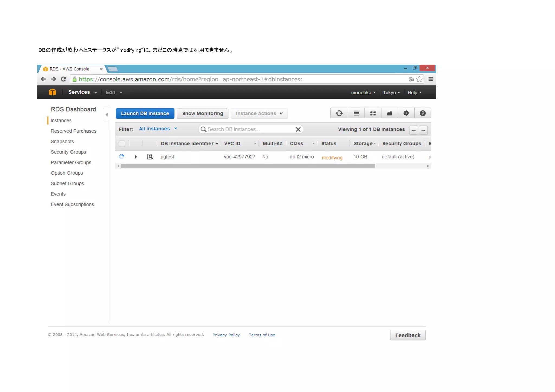Viewport: 555px width, 392px height.
Task: Click the AWS cube logo icon
Action: pyautogui.click(x=53, y=92)
